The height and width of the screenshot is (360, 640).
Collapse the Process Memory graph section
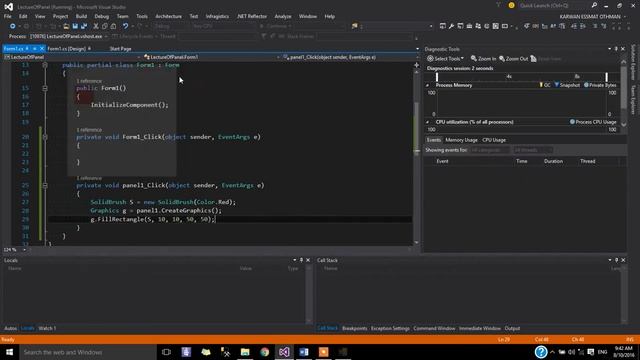point(428,85)
